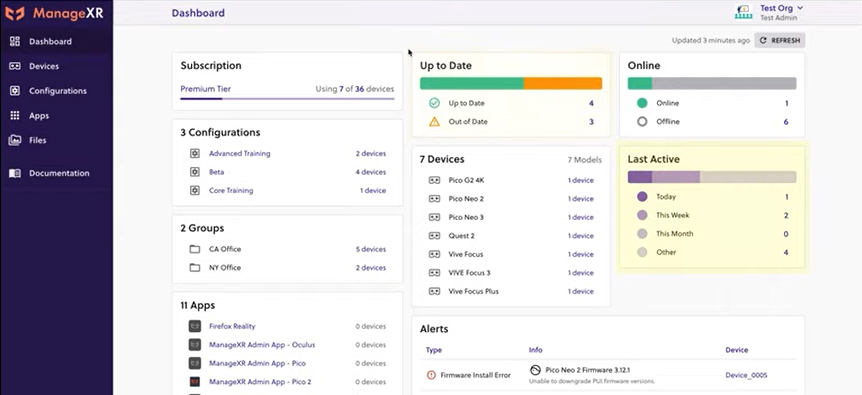This screenshot has width=862, height=395.
Task: Click the Online status progress bar
Action: pyautogui.click(x=712, y=83)
